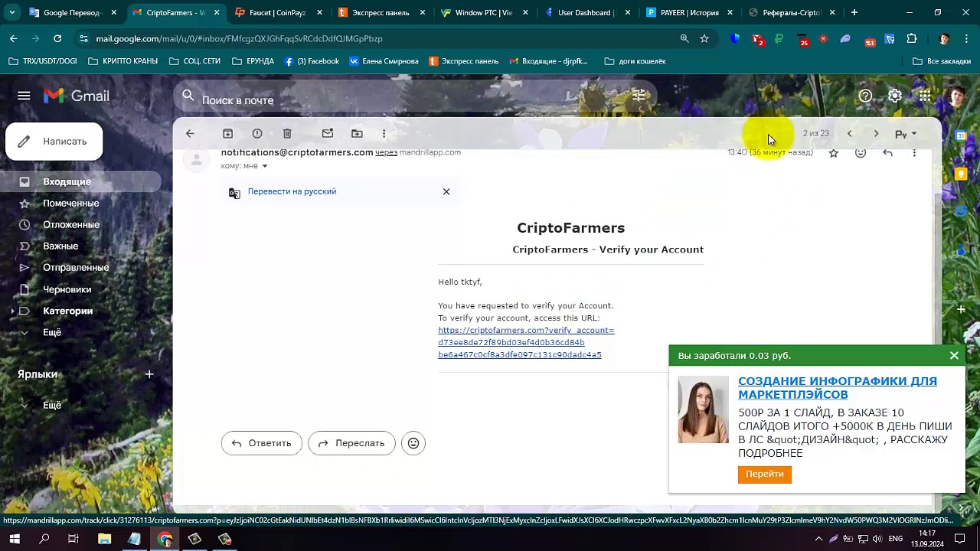Close the translate banner
The width and height of the screenshot is (980, 551).
(446, 191)
